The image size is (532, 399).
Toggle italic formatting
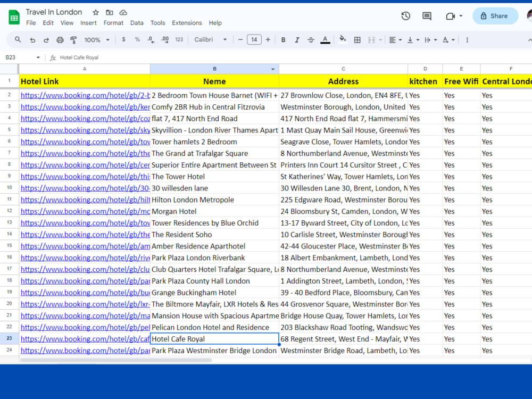[x=297, y=40]
